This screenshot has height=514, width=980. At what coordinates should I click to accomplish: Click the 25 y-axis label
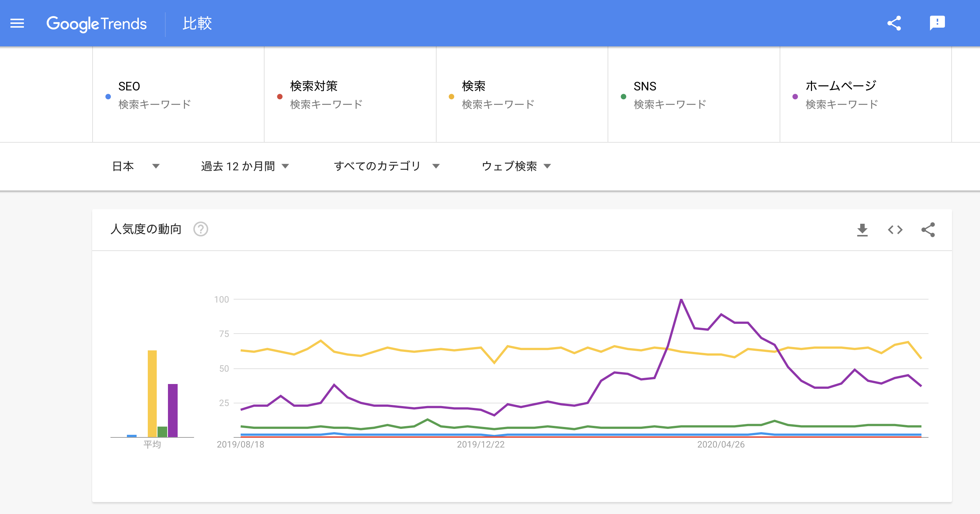[224, 403]
